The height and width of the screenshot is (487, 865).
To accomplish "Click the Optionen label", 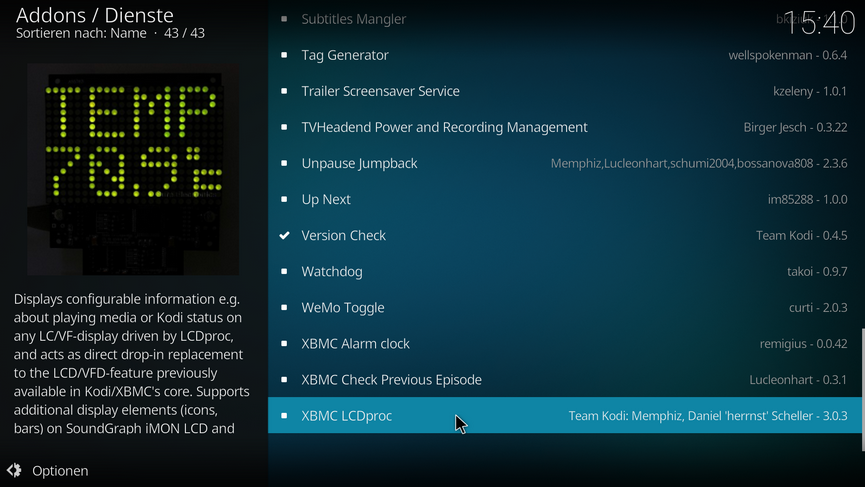I will [60, 471].
